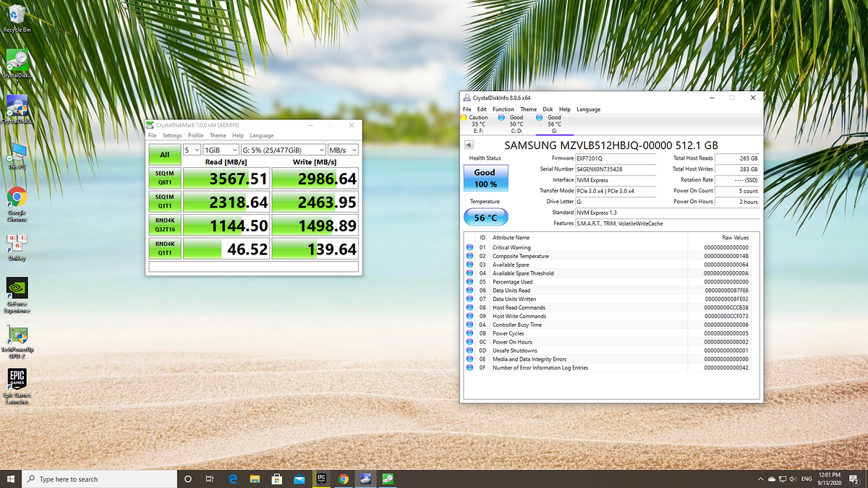
Task: Switch to CrystalDiskInfo on the taskbar
Action: 366,479
